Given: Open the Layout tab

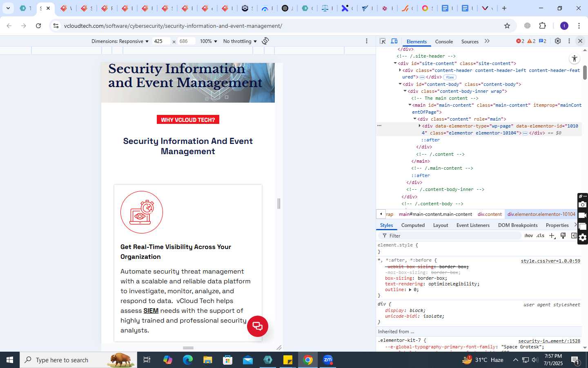Looking at the screenshot, I should point(441,225).
